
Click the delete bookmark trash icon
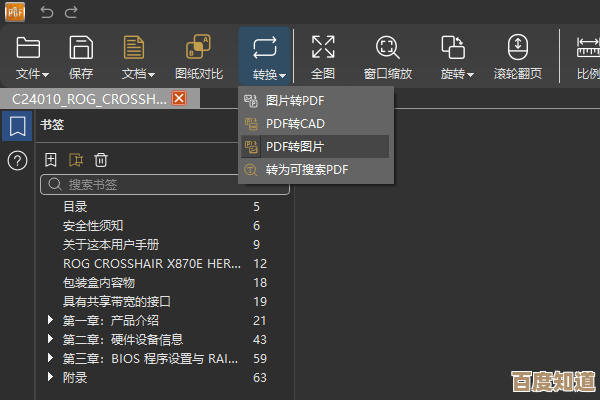[x=101, y=160]
